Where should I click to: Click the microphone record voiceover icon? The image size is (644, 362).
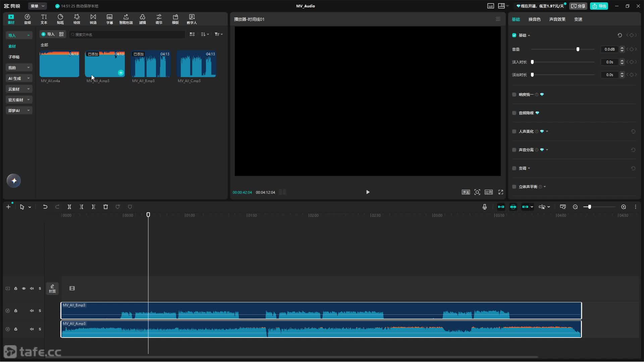[485, 207]
